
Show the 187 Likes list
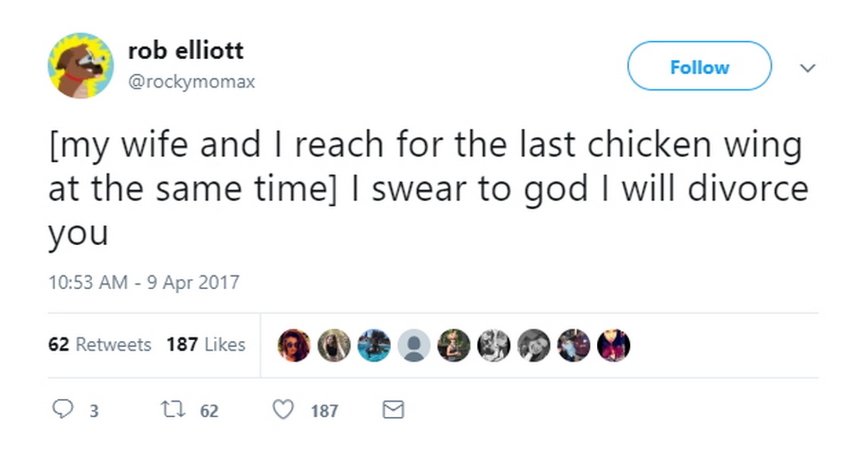pyautogui.click(x=206, y=345)
